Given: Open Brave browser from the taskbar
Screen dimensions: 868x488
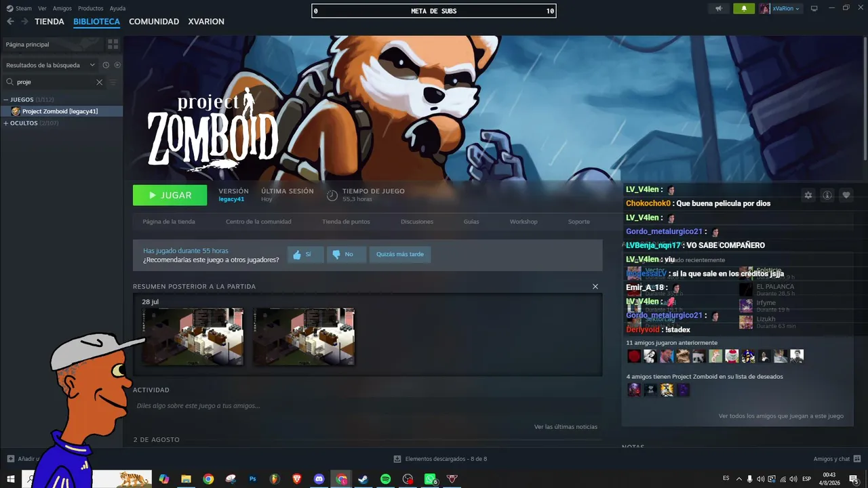Looking at the screenshot, I should click(297, 479).
